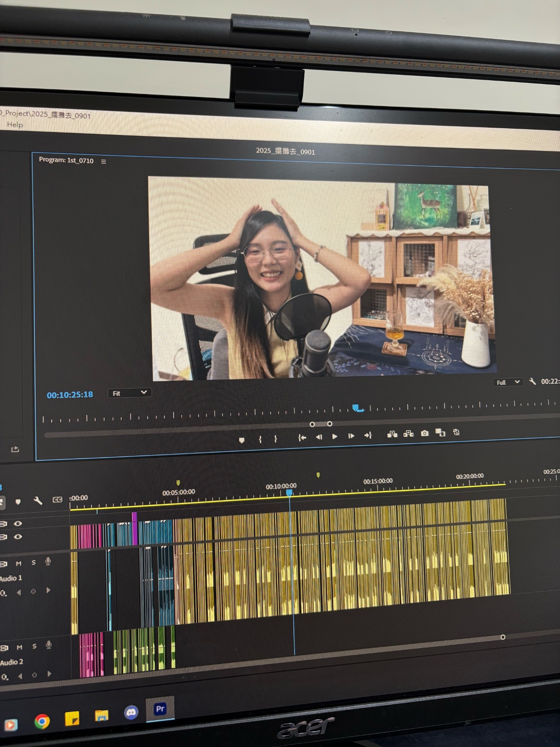560x747 pixels.
Task: Go to previous keyframe on Audio 2
Action: [x=20, y=676]
